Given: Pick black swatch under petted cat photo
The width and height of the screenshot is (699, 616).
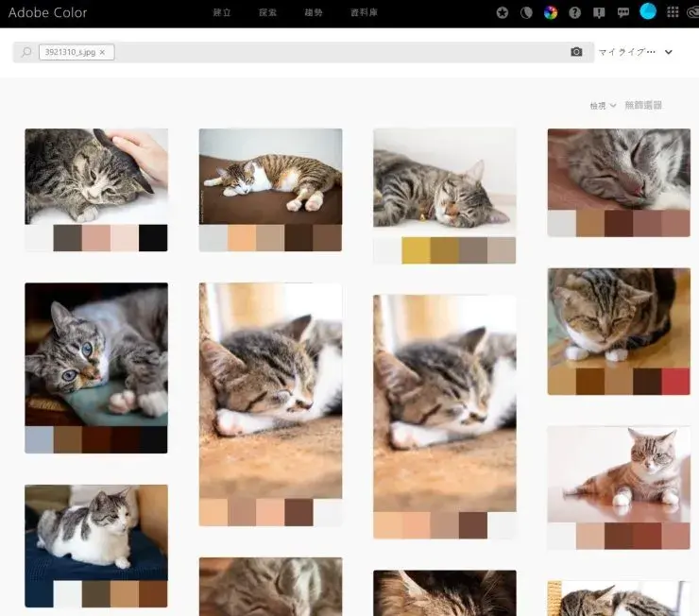Looking at the screenshot, I should click(153, 237).
